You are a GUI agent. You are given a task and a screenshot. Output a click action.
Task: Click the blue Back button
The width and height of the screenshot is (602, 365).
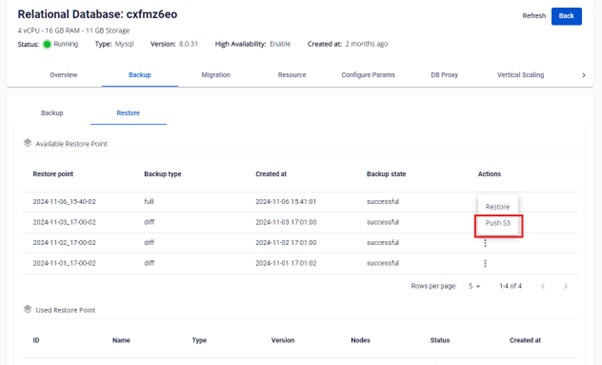tap(566, 16)
